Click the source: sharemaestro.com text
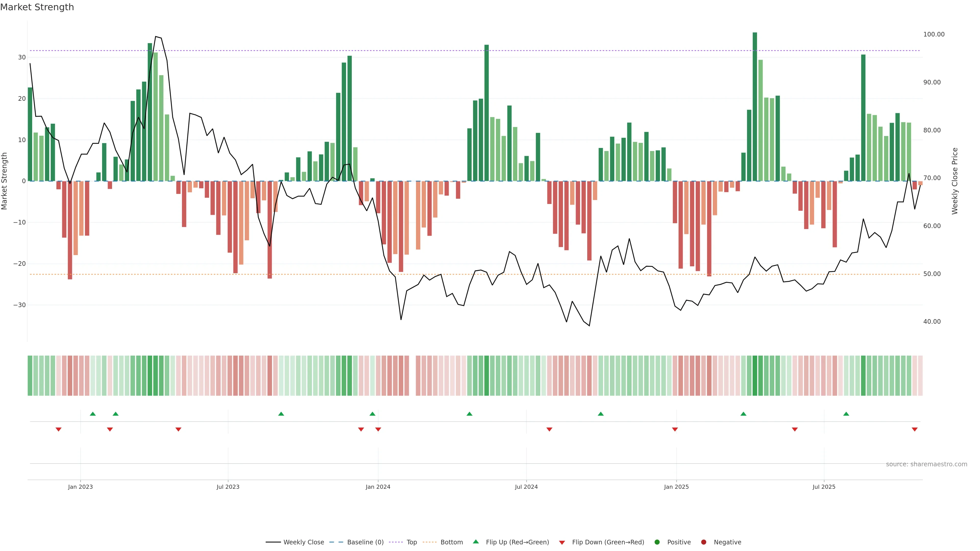980x551 pixels. pos(926,464)
